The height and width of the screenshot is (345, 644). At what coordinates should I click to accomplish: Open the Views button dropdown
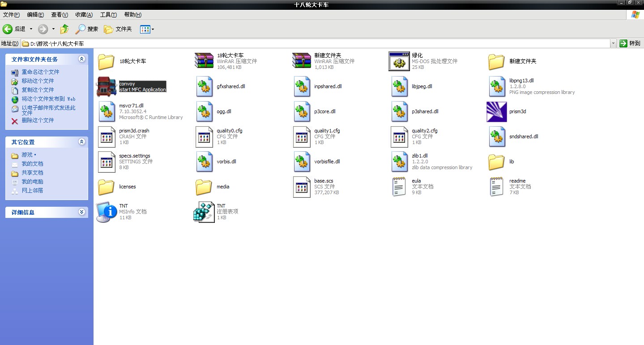[153, 30]
